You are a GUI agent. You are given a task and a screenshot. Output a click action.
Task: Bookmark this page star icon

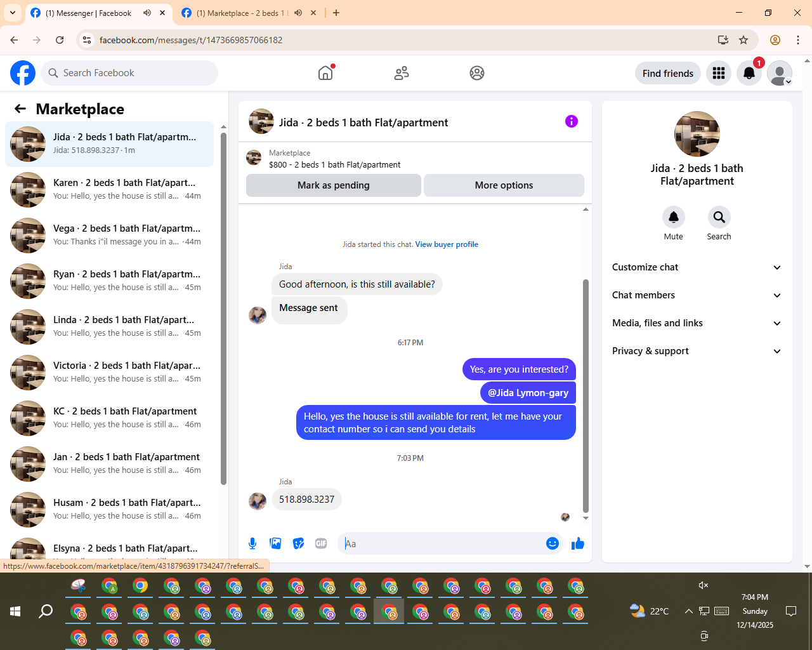743,40
